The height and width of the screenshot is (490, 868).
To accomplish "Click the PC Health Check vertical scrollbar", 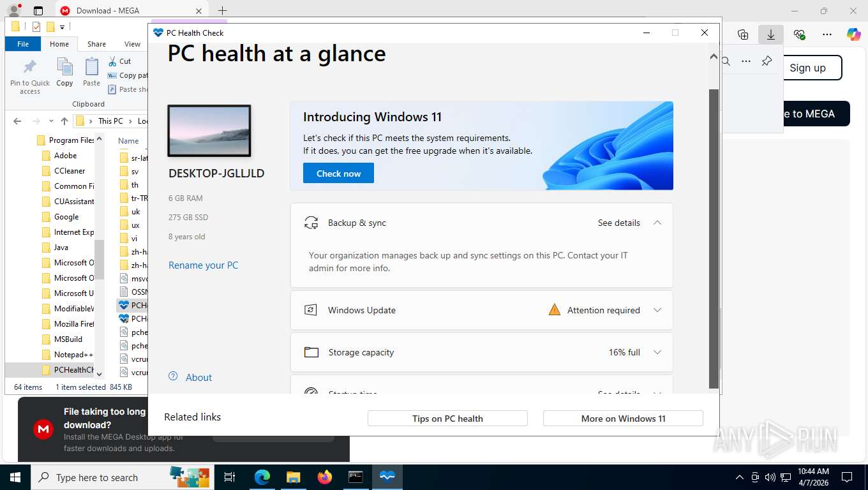I will point(714,239).
